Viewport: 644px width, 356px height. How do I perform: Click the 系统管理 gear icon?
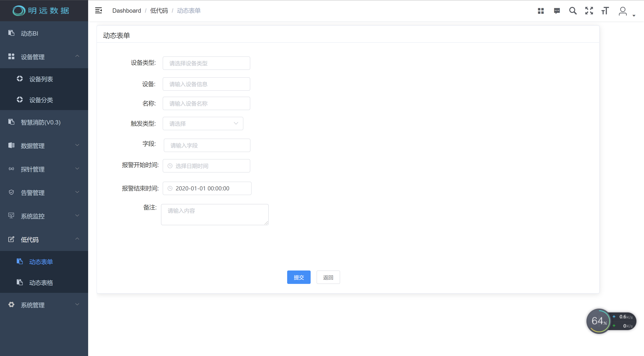coord(11,305)
